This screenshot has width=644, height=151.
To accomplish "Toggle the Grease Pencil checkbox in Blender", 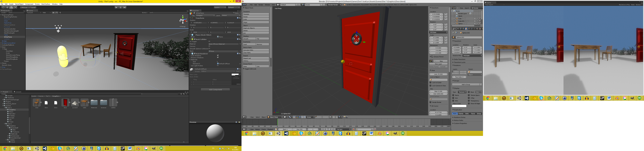I will 432,57.
